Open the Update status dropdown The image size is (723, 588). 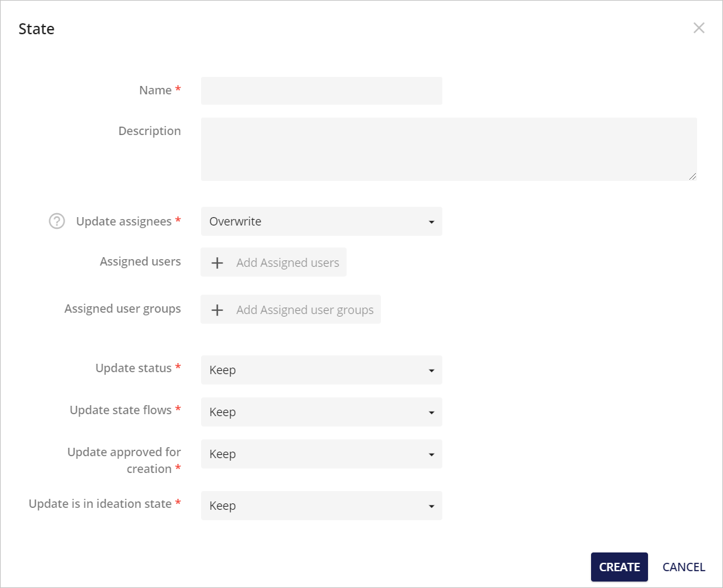(x=321, y=370)
